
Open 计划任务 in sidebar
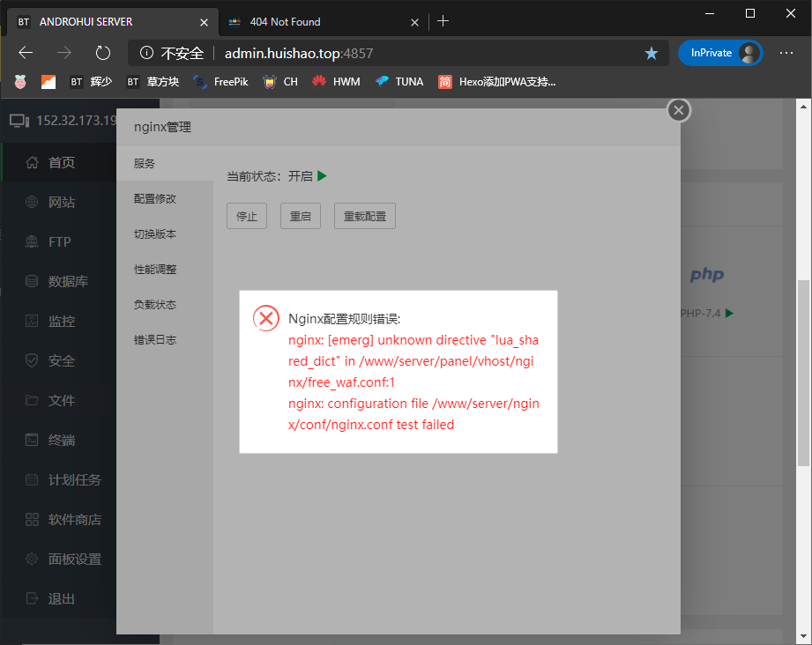point(59,480)
